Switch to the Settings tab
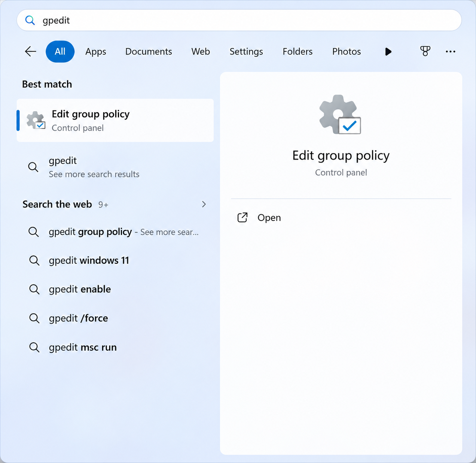The height and width of the screenshot is (463, 476). pos(246,51)
